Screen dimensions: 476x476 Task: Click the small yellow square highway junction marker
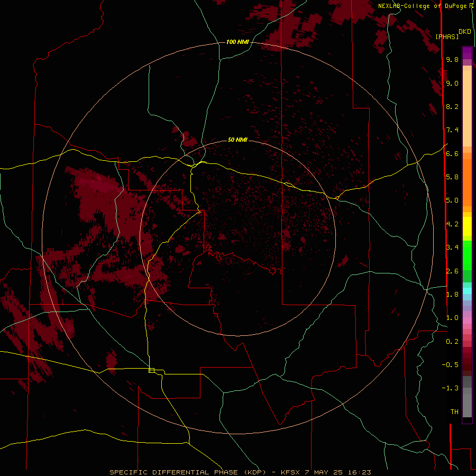coord(151,370)
